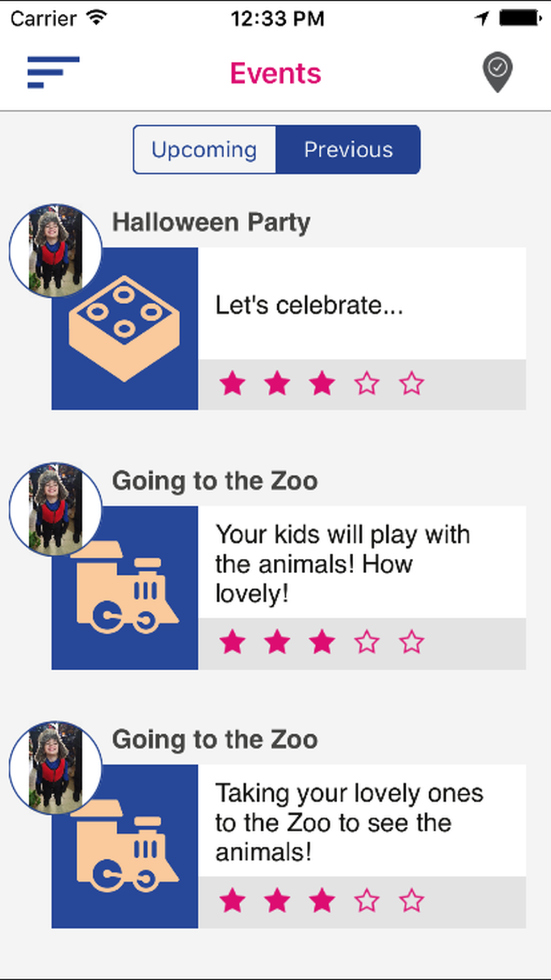Tap the profile photo on the bottom event

click(56, 768)
